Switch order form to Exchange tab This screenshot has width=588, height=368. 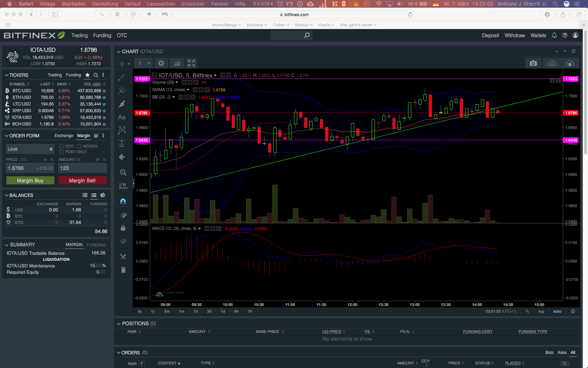tap(64, 136)
